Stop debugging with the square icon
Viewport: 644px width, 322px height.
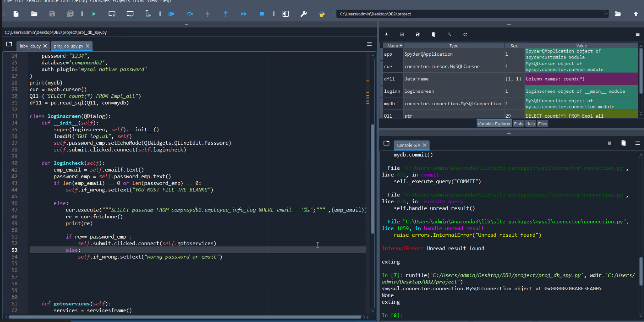pyautogui.click(x=262, y=14)
